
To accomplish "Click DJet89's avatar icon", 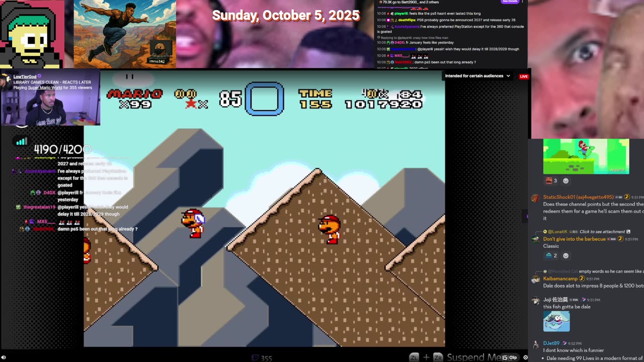I will (535, 344).
